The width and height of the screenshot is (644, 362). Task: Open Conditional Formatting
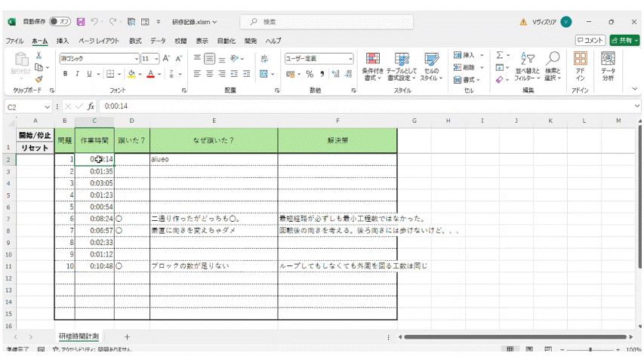point(372,66)
